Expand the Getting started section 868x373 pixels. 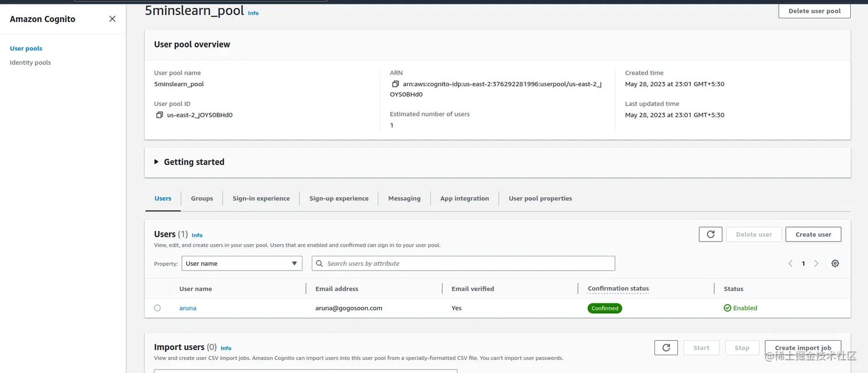[x=156, y=162]
